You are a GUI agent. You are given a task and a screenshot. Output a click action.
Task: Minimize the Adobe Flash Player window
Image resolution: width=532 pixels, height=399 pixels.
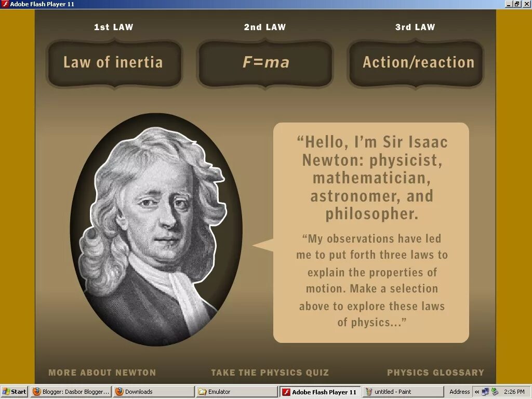coord(509,4)
